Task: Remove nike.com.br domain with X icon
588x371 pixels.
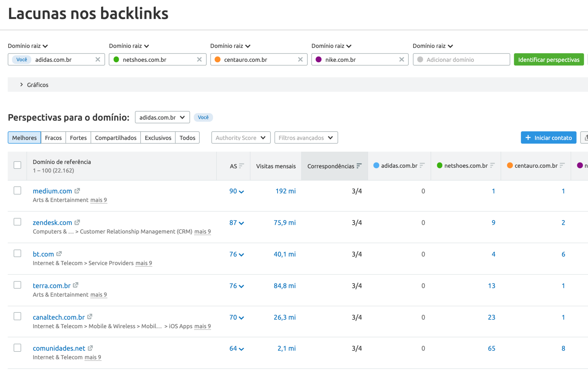Action: tap(402, 59)
